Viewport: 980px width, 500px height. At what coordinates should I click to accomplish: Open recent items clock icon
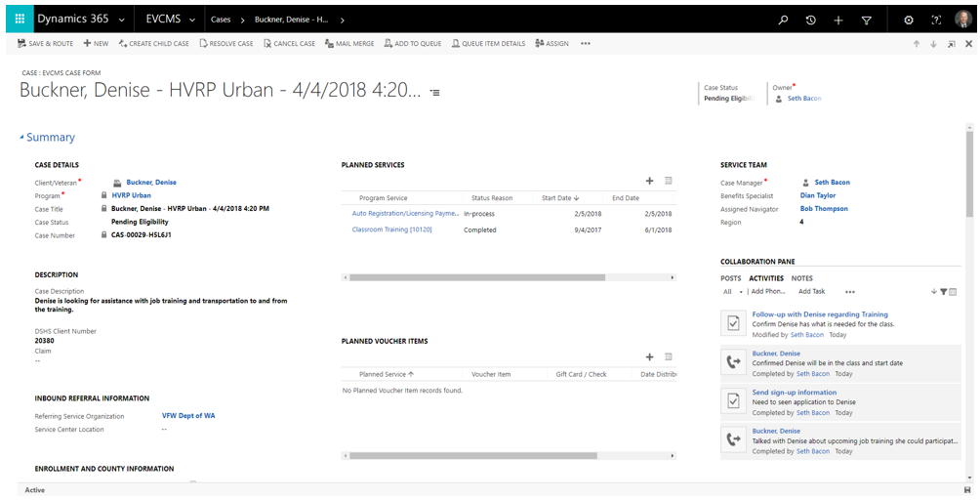tap(810, 20)
